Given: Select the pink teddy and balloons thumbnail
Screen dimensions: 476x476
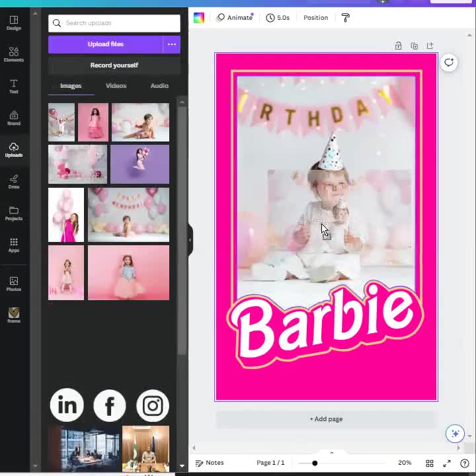Looking at the screenshot, I should pyautogui.click(x=77, y=164).
